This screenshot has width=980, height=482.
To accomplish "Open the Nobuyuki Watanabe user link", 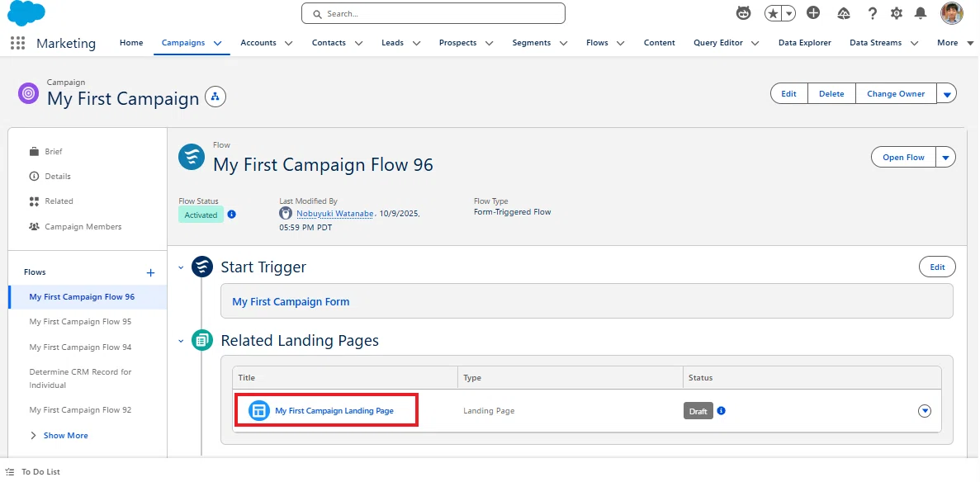I will coord(334,214).
